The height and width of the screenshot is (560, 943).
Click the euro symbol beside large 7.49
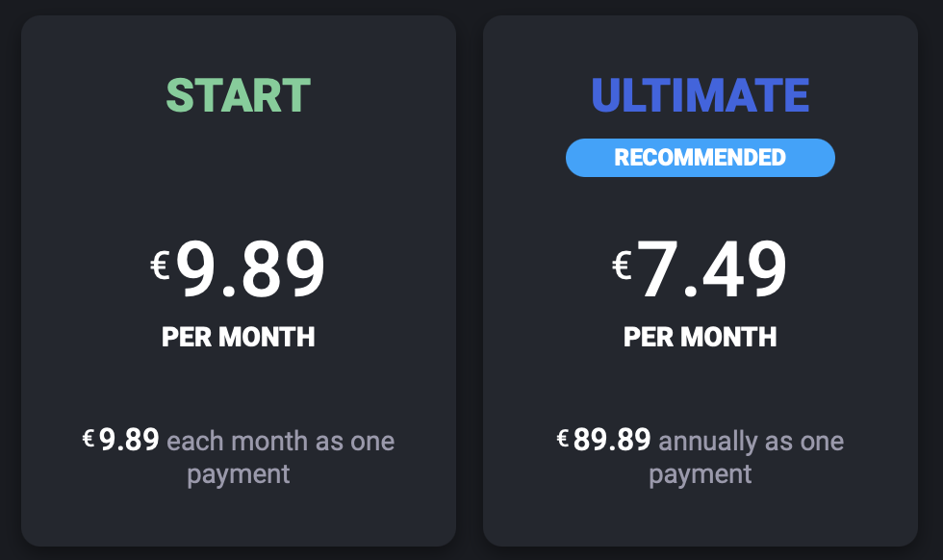click(622, 266)
